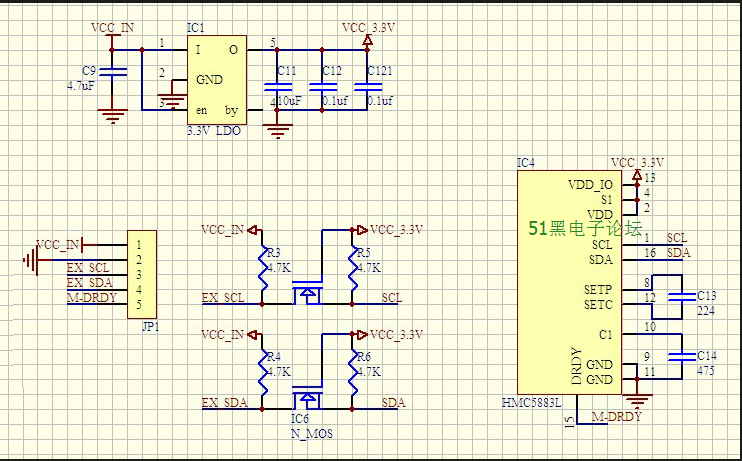Click ground symbol at JP1 pin 2
Image resolution: width=742 pixels, height=461 pixels.
31,260
